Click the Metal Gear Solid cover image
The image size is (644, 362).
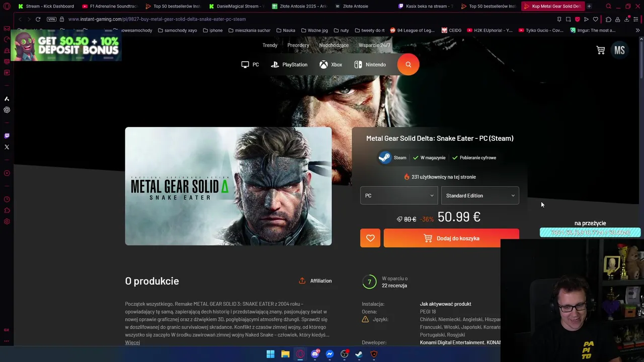click(228, 186)
